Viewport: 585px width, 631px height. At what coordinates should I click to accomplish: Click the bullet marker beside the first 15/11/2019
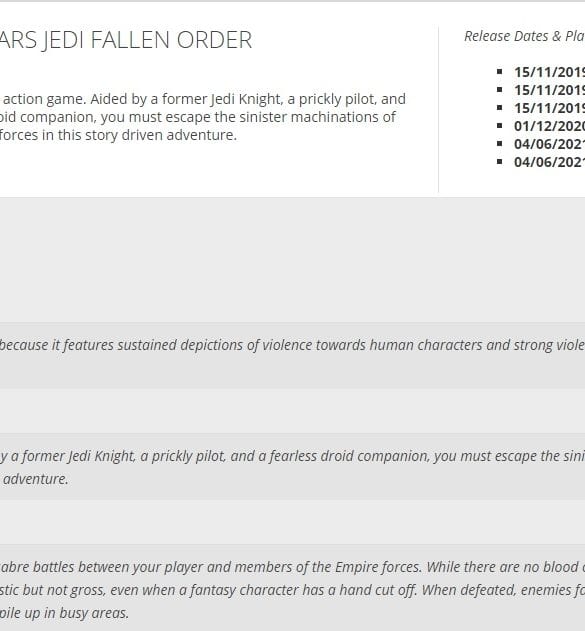[500, 72]
